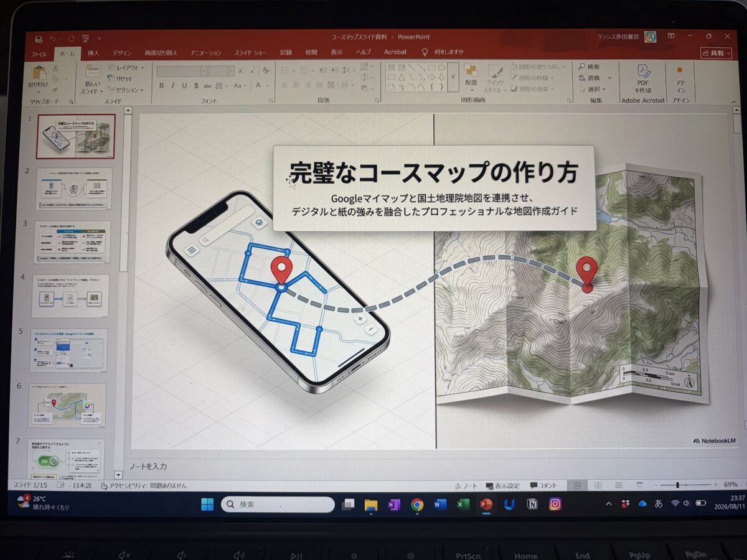
Task: Open OneNote from the taskbar
Action: pyautogui.click(x=394, y=505)
